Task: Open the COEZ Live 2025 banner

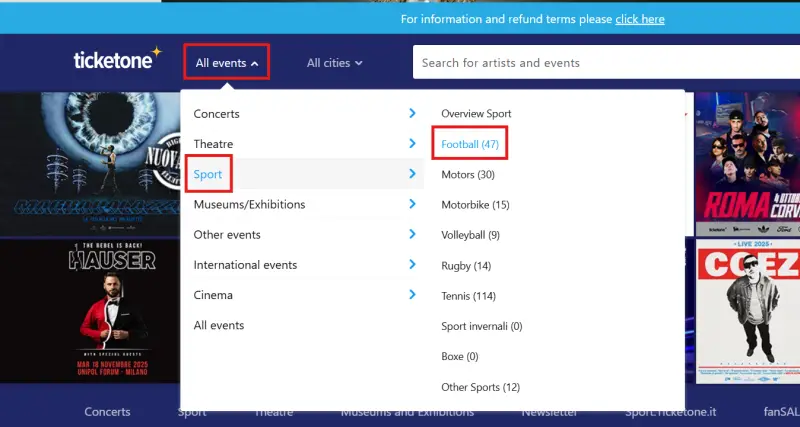Action: (747, 311)
